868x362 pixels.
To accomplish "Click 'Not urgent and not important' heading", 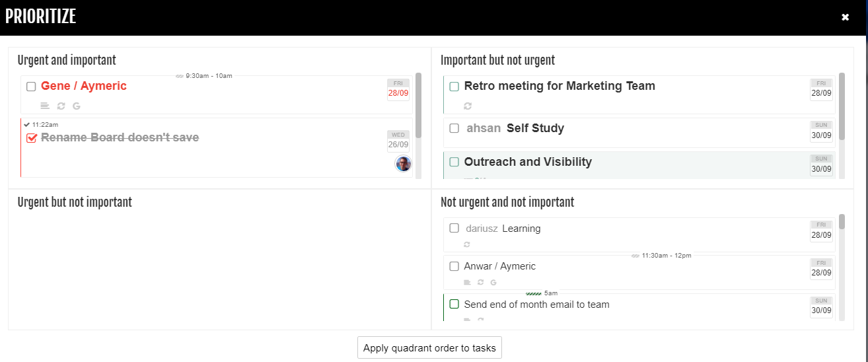I will point(507,202).
